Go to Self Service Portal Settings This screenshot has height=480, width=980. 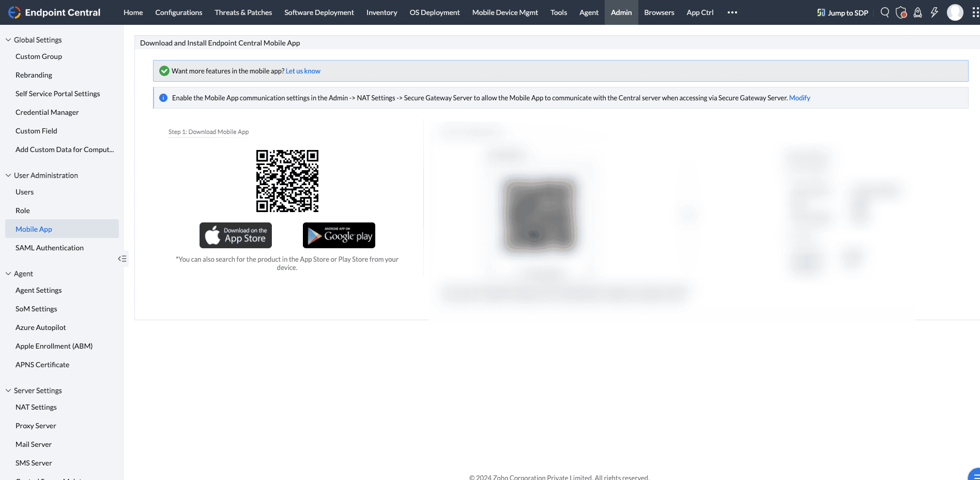[x=58, y=94]
